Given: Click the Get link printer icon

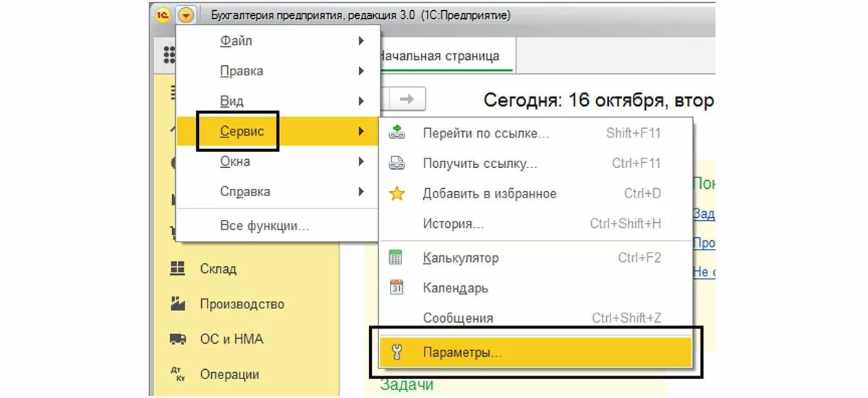Looking at the screenshot, I should click(397, 164).
